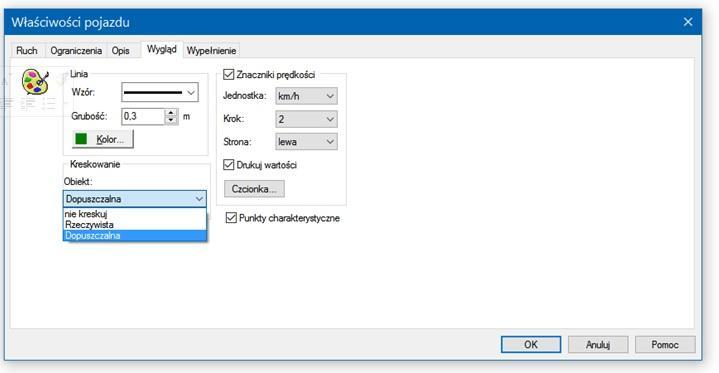Open the Kolor... color picker button

point(103,139)
